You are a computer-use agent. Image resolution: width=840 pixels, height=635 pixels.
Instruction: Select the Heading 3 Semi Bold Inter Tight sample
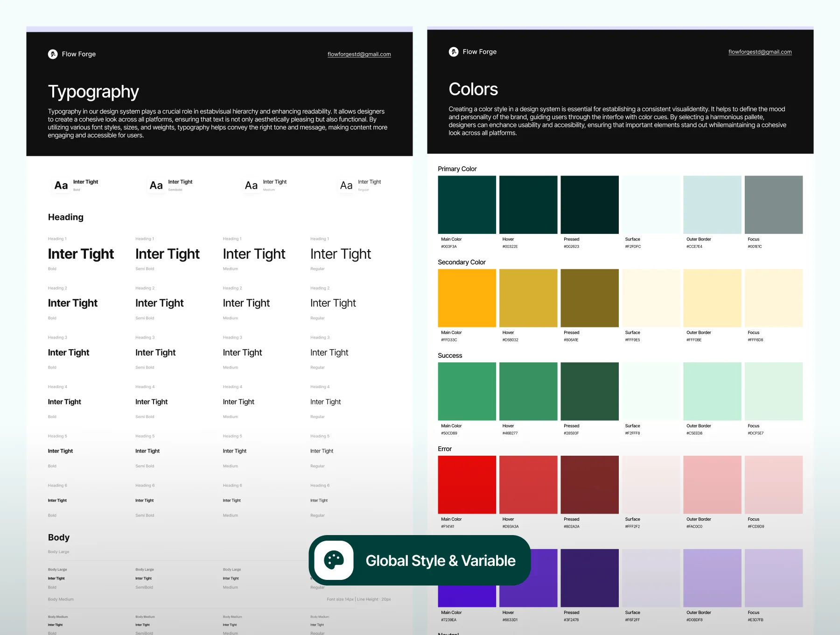tap(155, 353)
